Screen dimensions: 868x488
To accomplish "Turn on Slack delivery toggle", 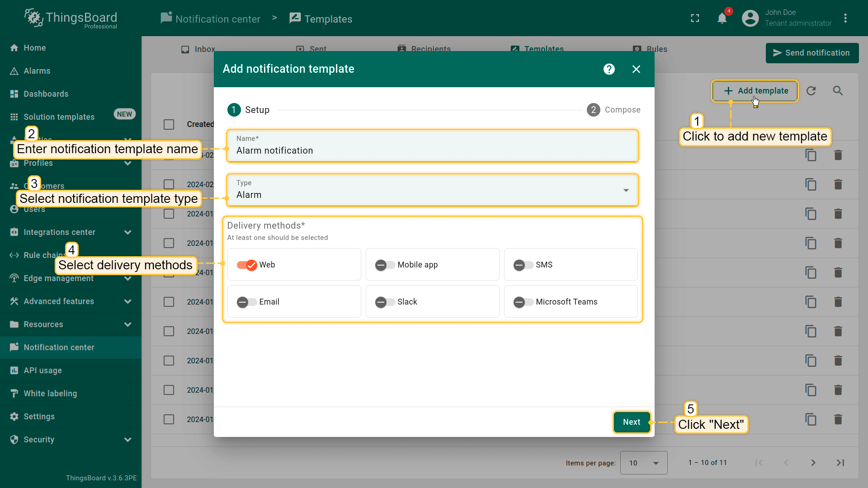I will pyautogui.click(x=385, y=302).
